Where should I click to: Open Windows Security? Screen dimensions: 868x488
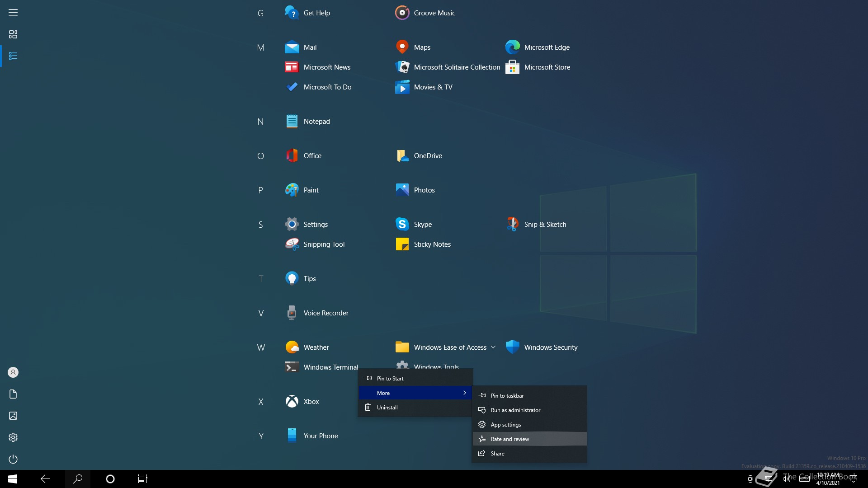[541, 347]
